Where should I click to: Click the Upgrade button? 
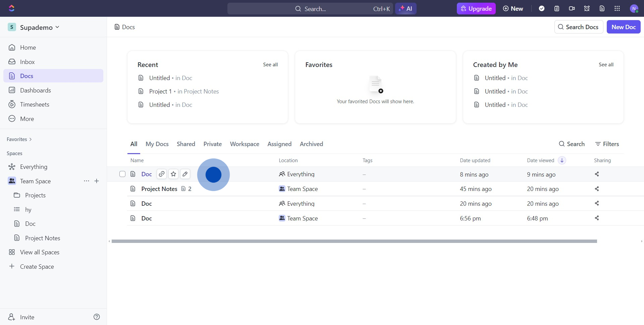tap(476, 9)
